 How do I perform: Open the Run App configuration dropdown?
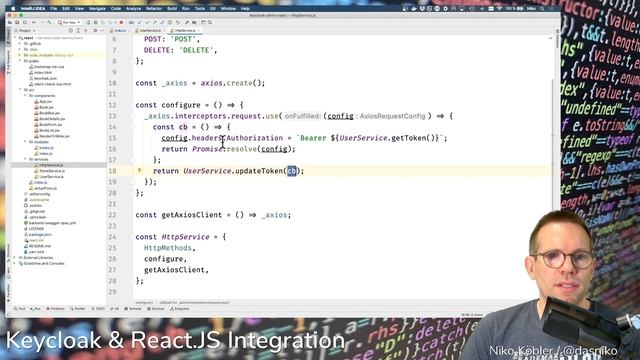tap(69, 22)
